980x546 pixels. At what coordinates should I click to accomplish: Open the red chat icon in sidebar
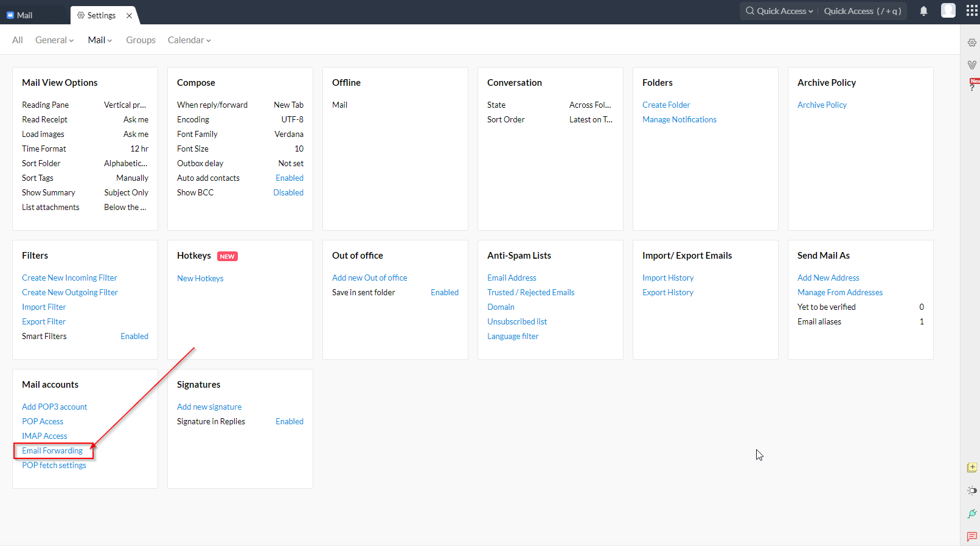[x=972, y=536]
